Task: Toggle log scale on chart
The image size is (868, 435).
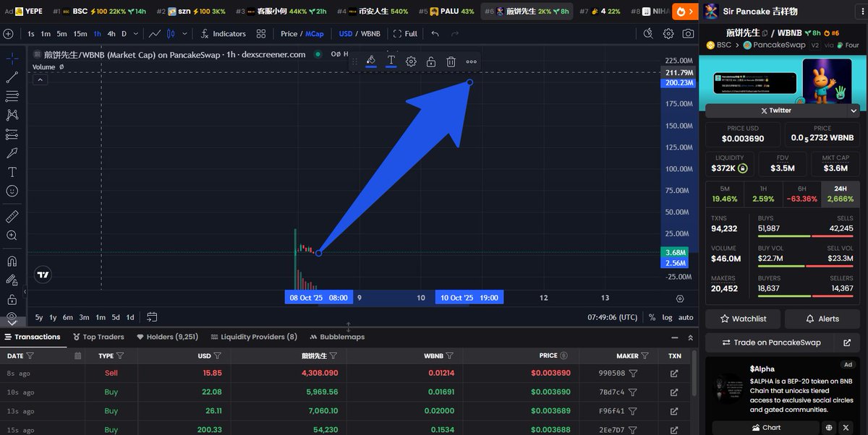Action: [667, 317]
